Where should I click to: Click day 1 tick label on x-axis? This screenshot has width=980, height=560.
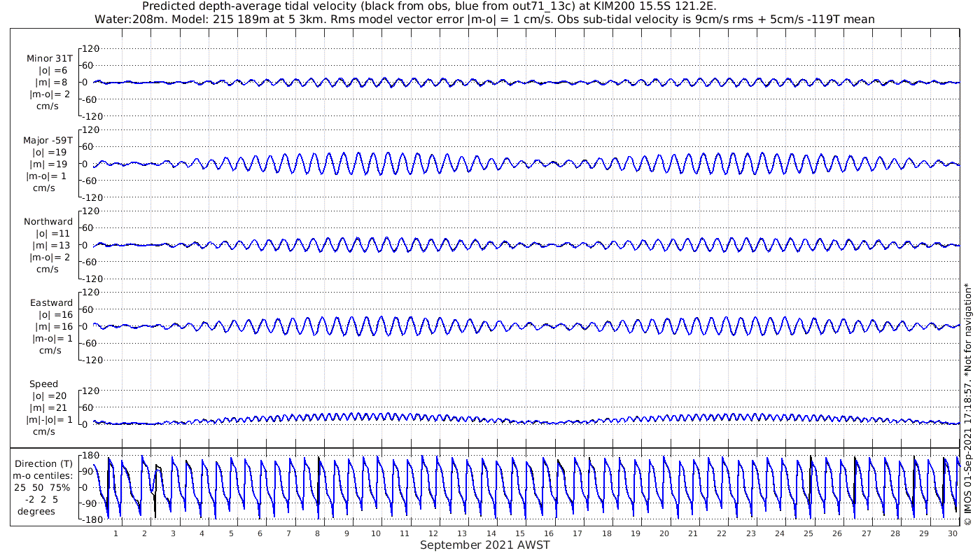click(116, 533)
